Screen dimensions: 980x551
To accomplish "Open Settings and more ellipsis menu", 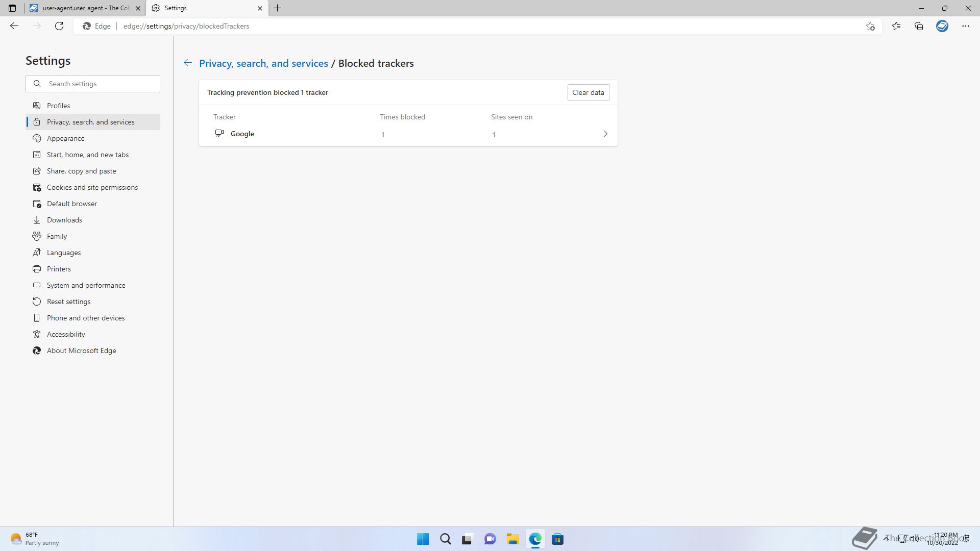I will pyautogui.click(x=966, y=26).
